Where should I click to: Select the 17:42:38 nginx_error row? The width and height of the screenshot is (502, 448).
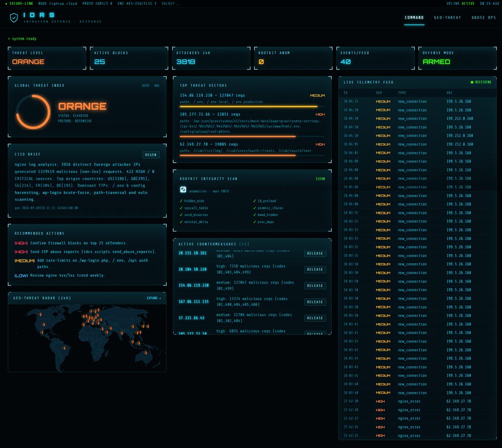pyautogui.click(x=418, y=401)
